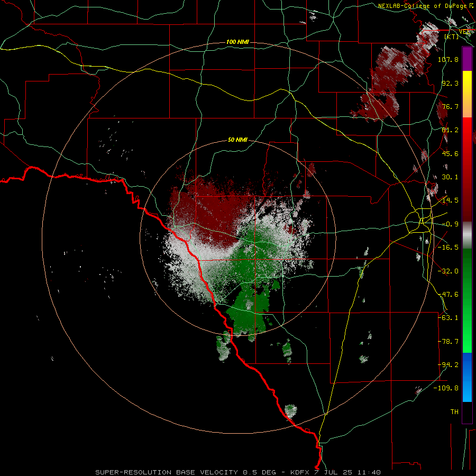Click the 45.6 legend value
The height and width of the screenshot is (476, 476).
coord(450,153)
